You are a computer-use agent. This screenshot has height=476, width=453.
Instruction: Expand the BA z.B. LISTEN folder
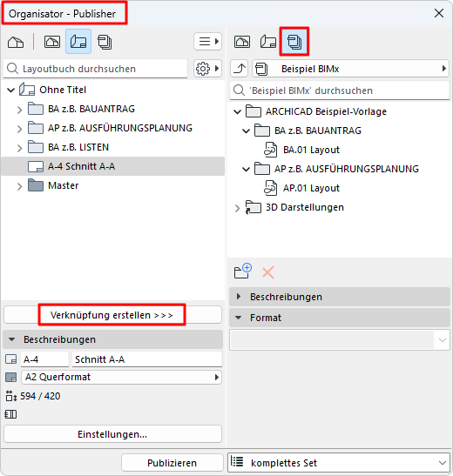[x=20, y=148]
